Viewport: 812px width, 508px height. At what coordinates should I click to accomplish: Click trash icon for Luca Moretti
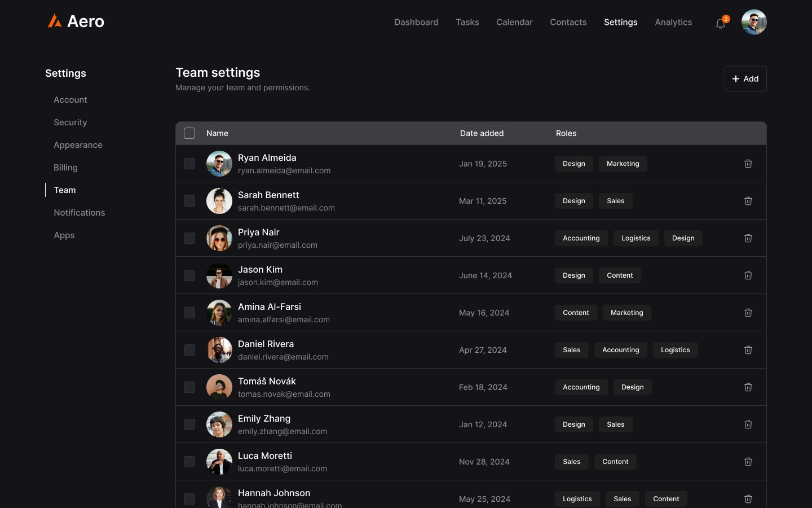click(748, 462)
